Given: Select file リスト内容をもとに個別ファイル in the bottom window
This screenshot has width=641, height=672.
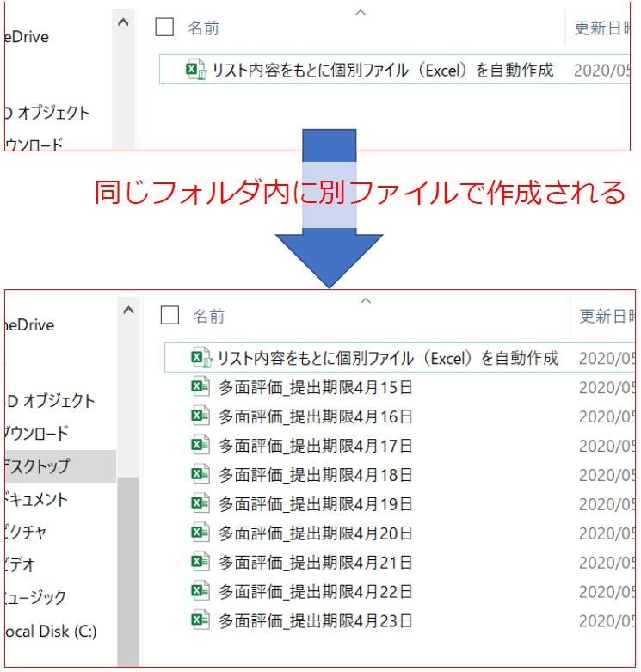Looking at the screenshot, I should point(388,358).
